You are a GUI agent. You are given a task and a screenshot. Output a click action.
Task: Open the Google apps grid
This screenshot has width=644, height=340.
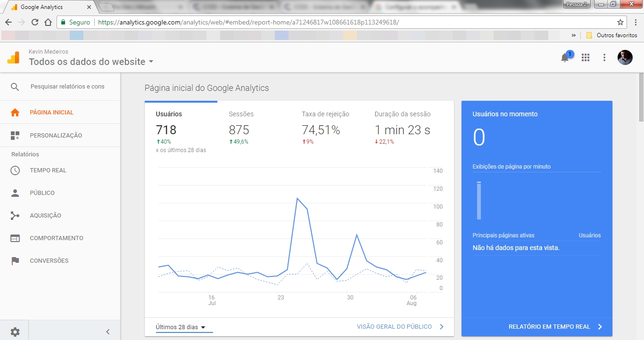point(586,57)
